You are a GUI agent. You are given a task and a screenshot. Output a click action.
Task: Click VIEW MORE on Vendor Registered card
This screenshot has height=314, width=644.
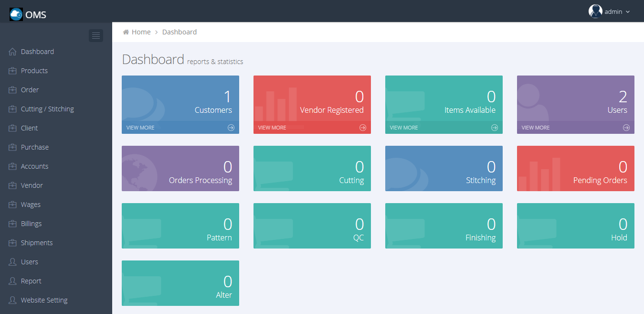pyautogui.click(x=272, y=128)
